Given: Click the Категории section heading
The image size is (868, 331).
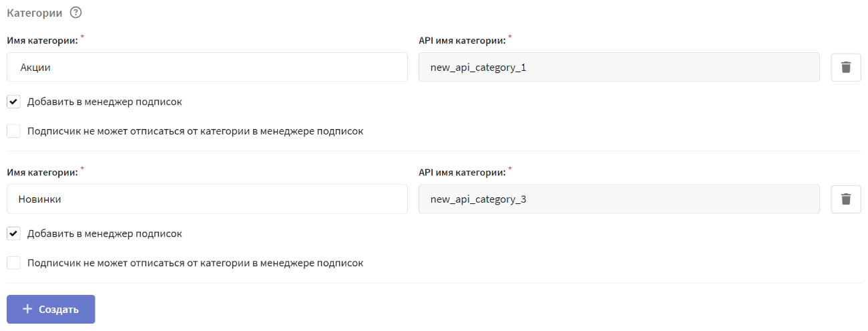Looking at the screenshot, I should pyautogui.click(x=35, y=13).
